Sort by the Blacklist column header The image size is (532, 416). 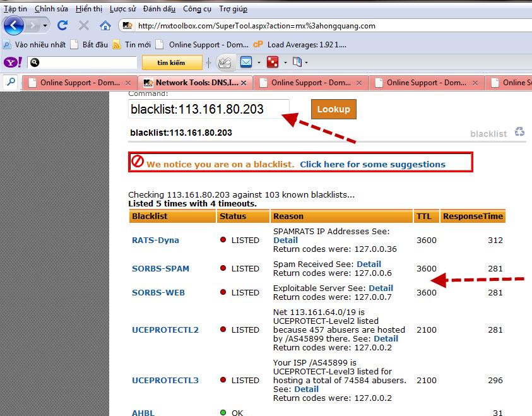[172, 216]
